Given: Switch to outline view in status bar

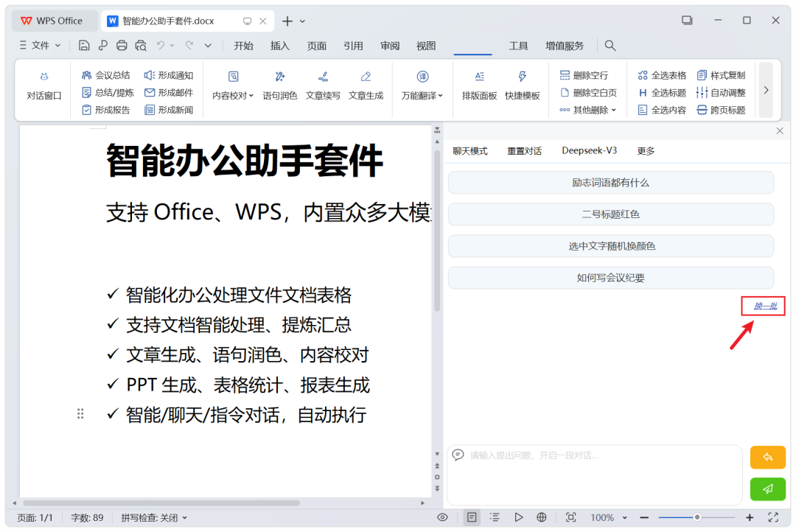Looking at the screenshot, I should click(x=495, y=517).
